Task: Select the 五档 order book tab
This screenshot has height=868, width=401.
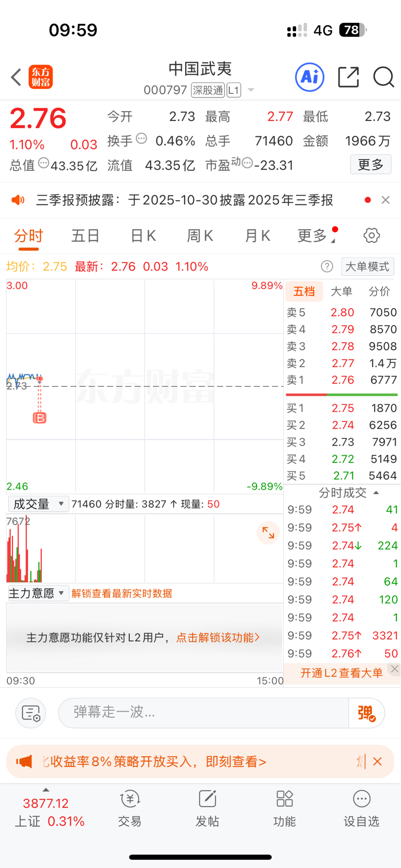Action: coord(304,291)
